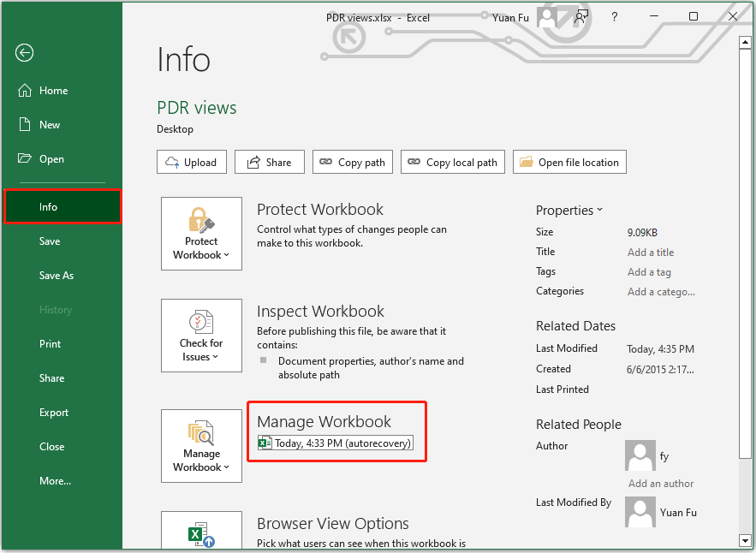Image resolution: width=756 pixels, height=553 pixels.
Task: Click the feedback icon in title bar
Action: [x=581, y=17]
